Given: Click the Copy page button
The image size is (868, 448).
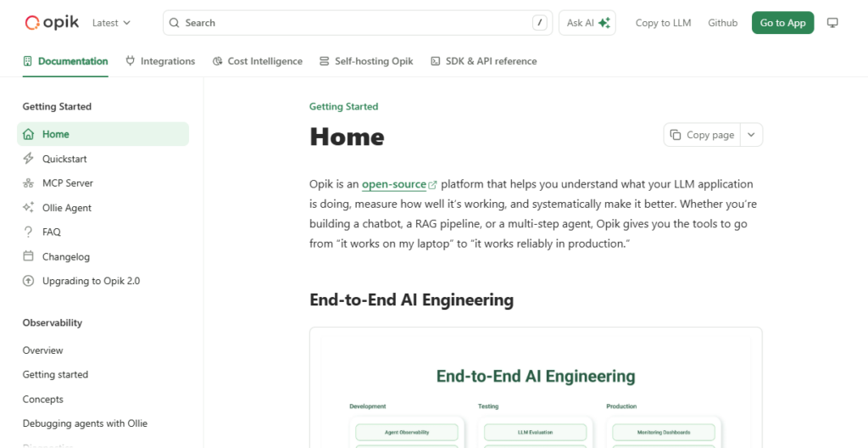Looking at the screenshot, I should [702, 135].
